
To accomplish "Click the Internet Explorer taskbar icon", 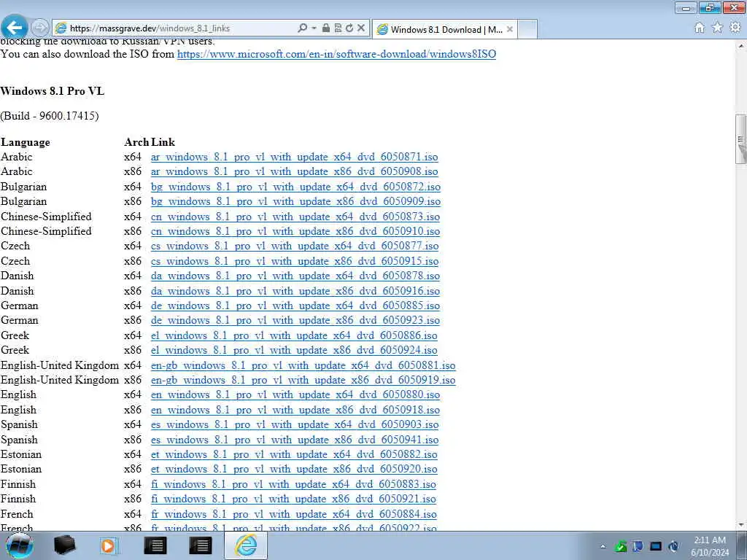I will pyautogui.click(x=246, y=545).
